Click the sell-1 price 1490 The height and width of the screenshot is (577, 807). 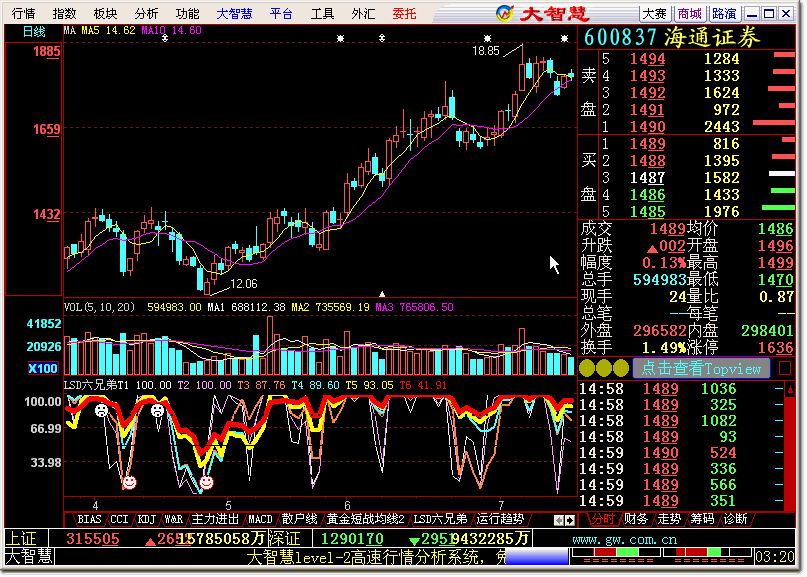(647, 127)
